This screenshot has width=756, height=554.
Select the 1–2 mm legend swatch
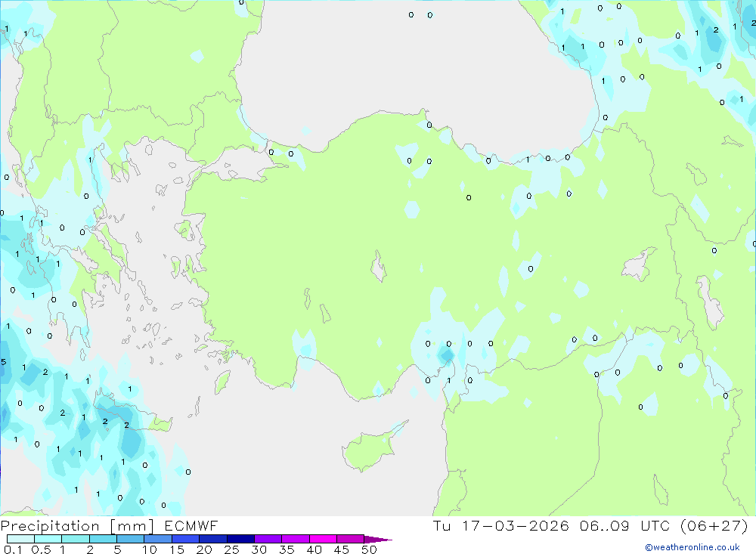coord(75,539)
